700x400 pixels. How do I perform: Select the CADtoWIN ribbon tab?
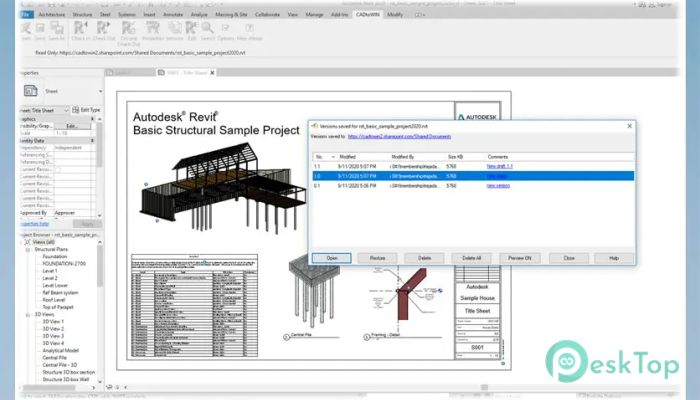pyautogui.click(x=367, y=14)
